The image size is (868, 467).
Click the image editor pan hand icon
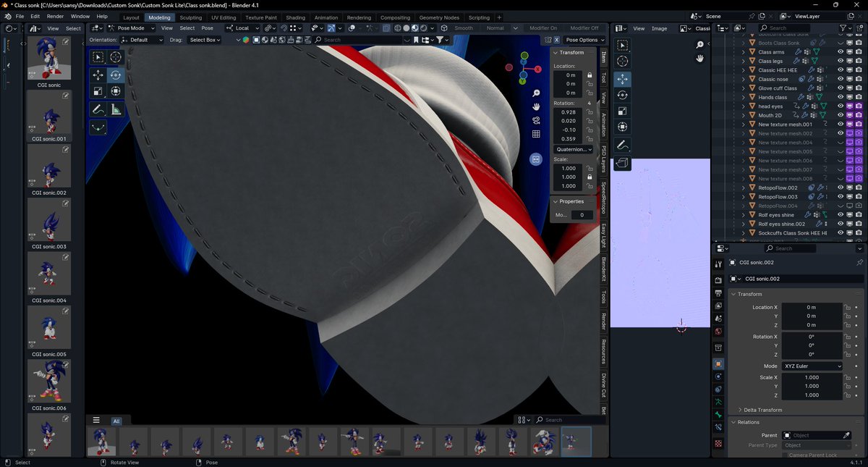(x=700, y=59)
